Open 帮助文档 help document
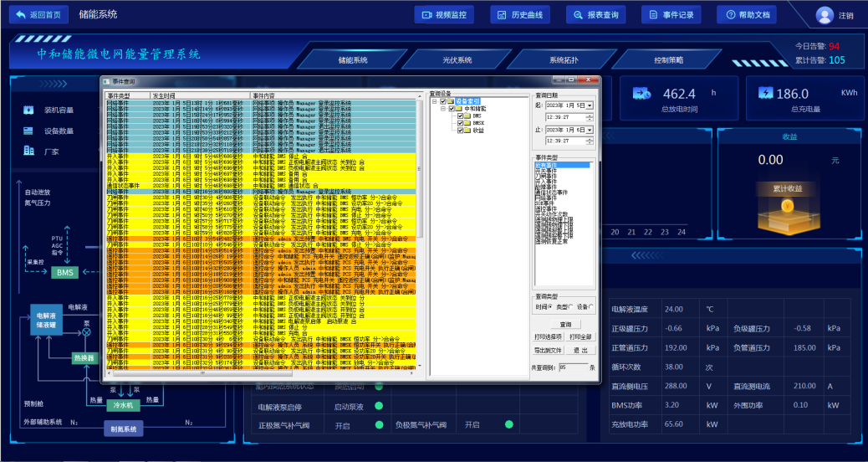Screen dimensions: 868x462 coord(746,14)
